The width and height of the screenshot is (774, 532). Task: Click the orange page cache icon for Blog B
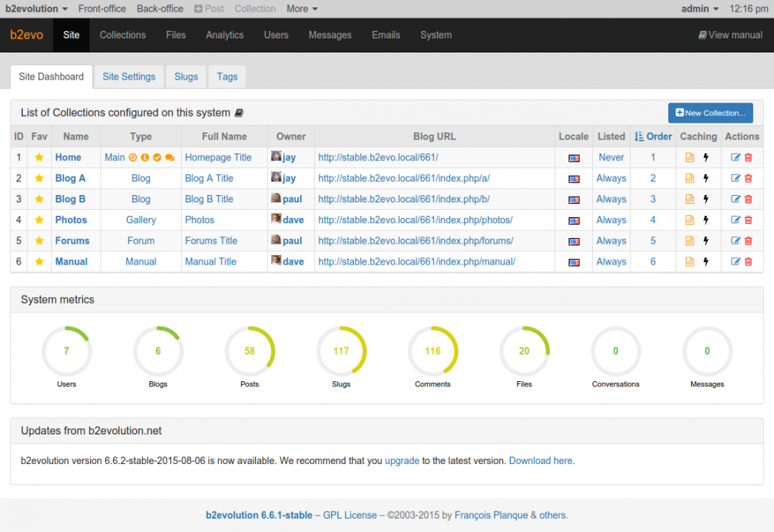coord(690,199)
